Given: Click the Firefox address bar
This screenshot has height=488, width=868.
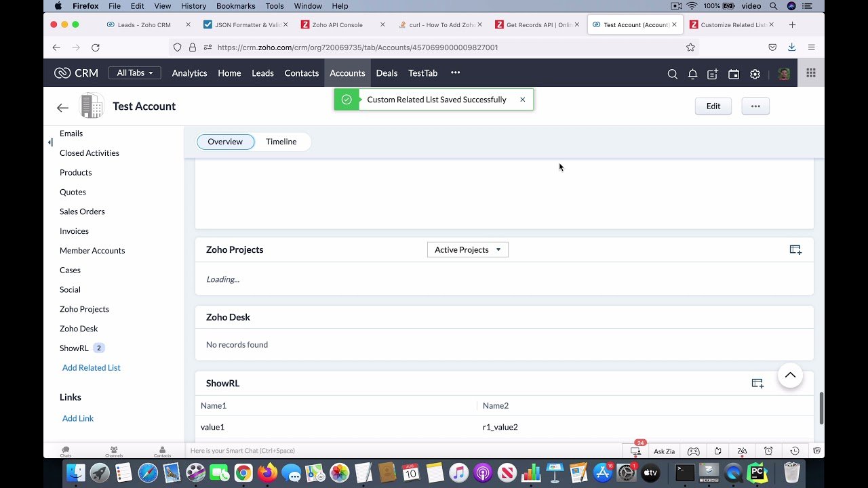Looking at the screenshot, I should [434, 47].
